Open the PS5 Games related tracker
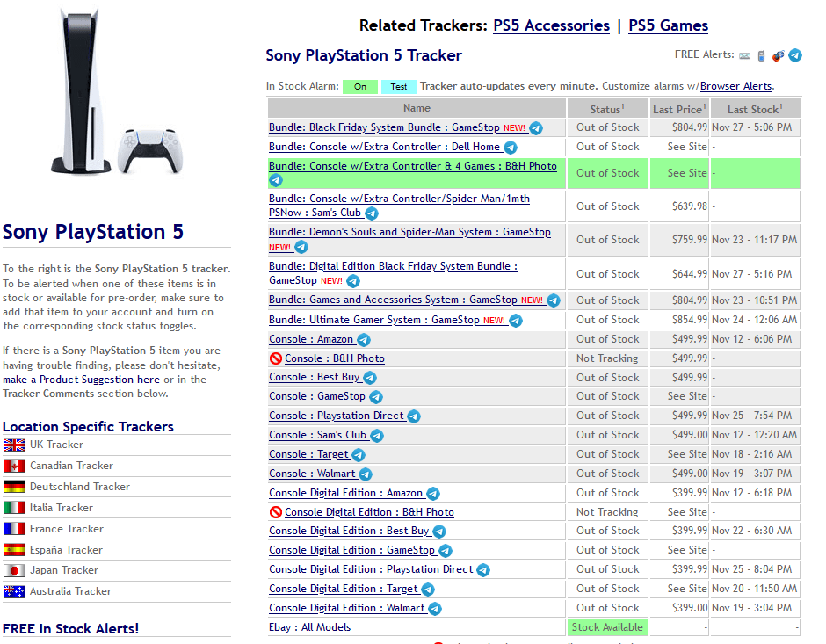The image size is (826, 644). (x=668, y=25)
